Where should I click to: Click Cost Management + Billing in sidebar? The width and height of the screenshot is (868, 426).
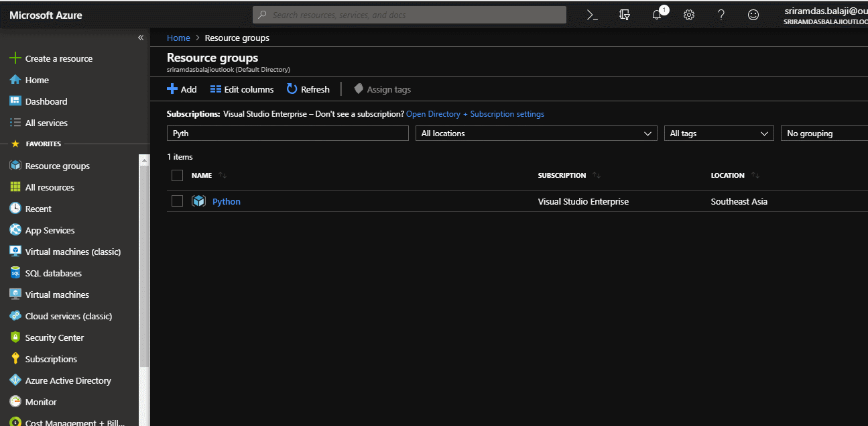[75, 422]
